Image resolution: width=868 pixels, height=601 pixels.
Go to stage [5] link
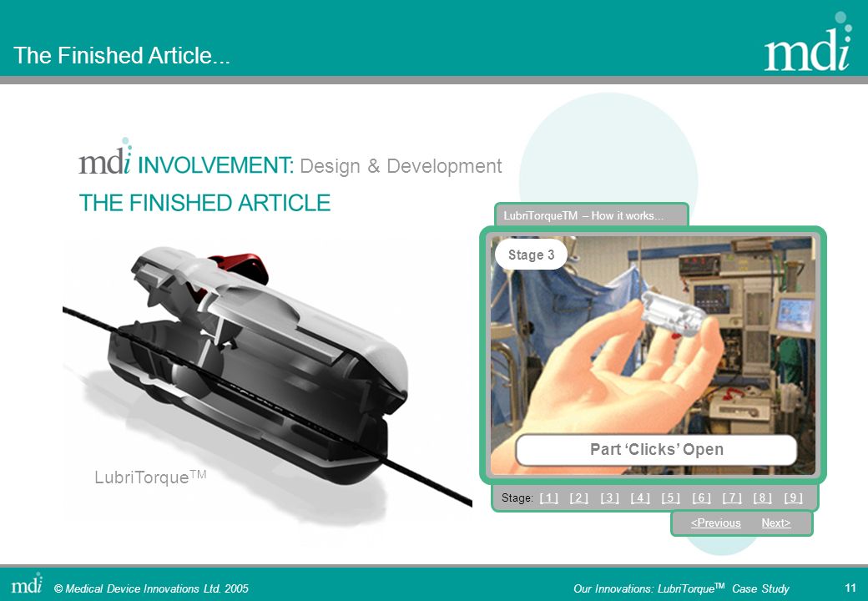670,497
